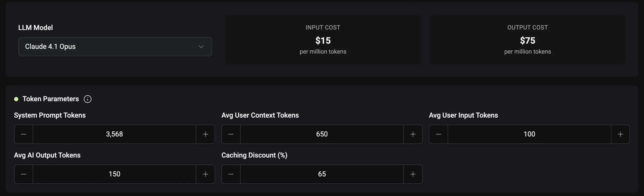Click the Output Cost $75 card
Screen dimensions: 644x196
528,40
